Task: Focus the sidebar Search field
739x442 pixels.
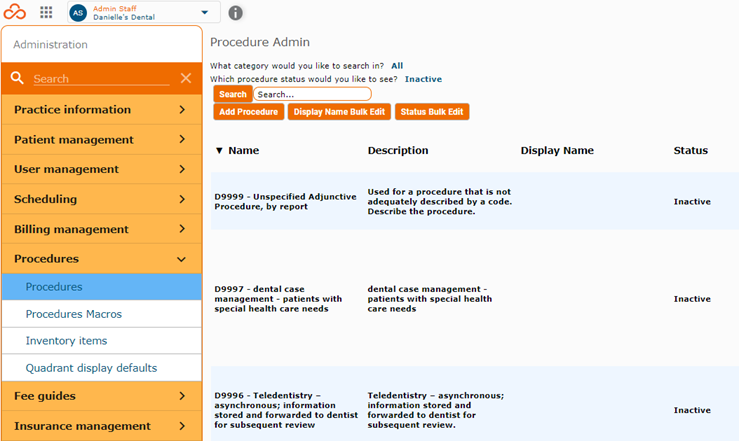Action: [101, 79]
